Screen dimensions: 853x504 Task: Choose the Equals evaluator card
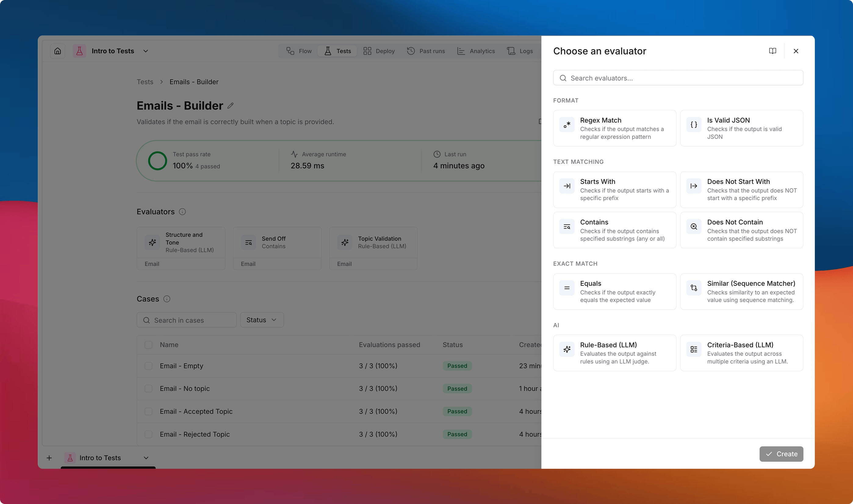click(x=615, y=291)
